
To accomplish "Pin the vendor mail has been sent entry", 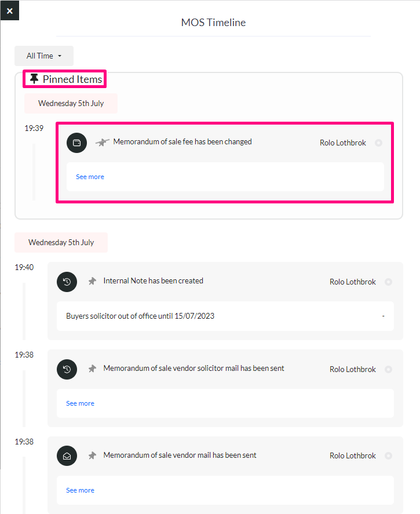I will [92, 455].
